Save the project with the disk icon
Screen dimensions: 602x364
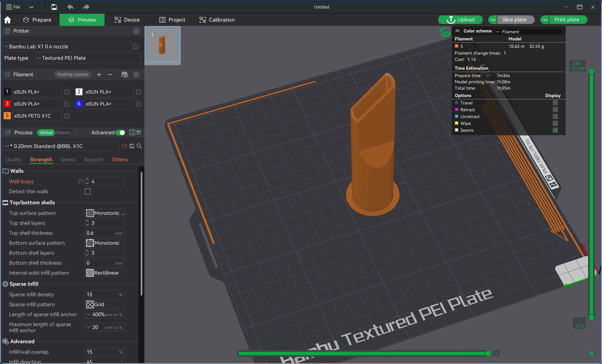pos(54,7)
